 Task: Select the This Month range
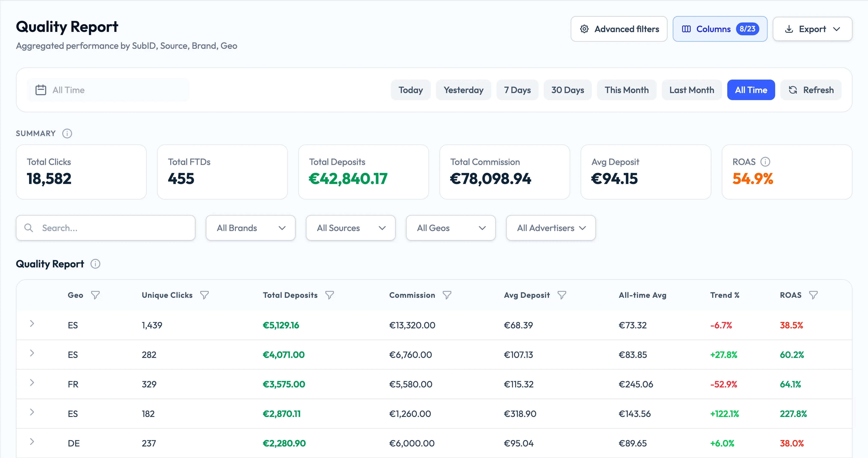click(627, 90)
